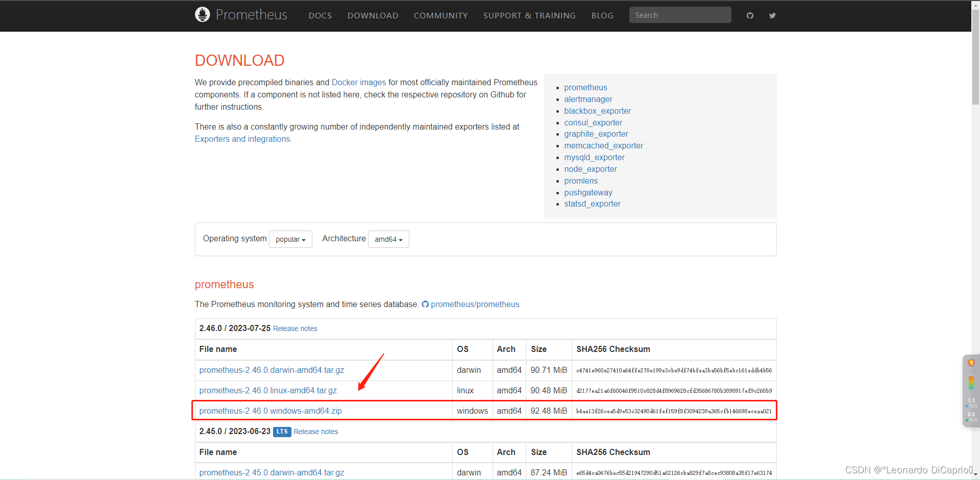Open Exporters and integrations
980x480 pixels.
(242, 139)
